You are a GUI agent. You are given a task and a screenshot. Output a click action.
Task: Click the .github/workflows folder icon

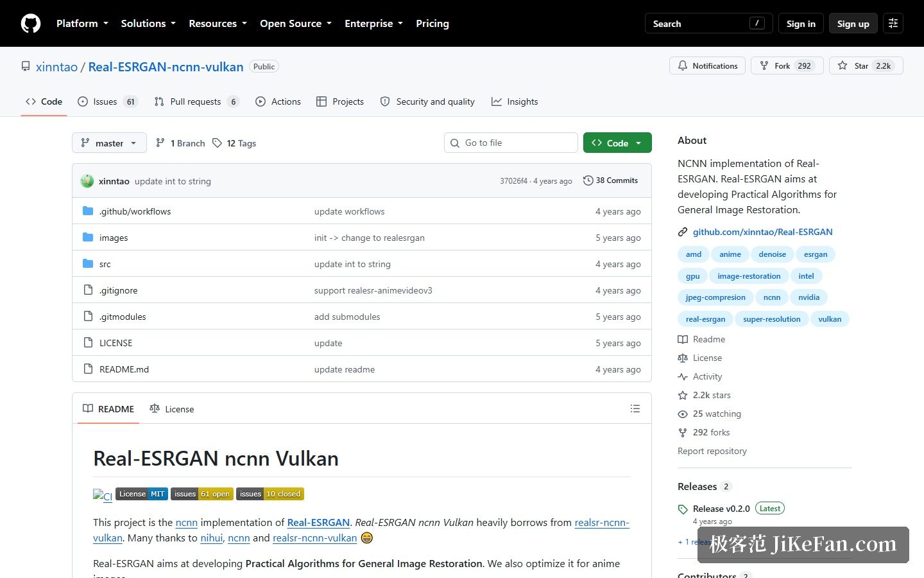88,211
